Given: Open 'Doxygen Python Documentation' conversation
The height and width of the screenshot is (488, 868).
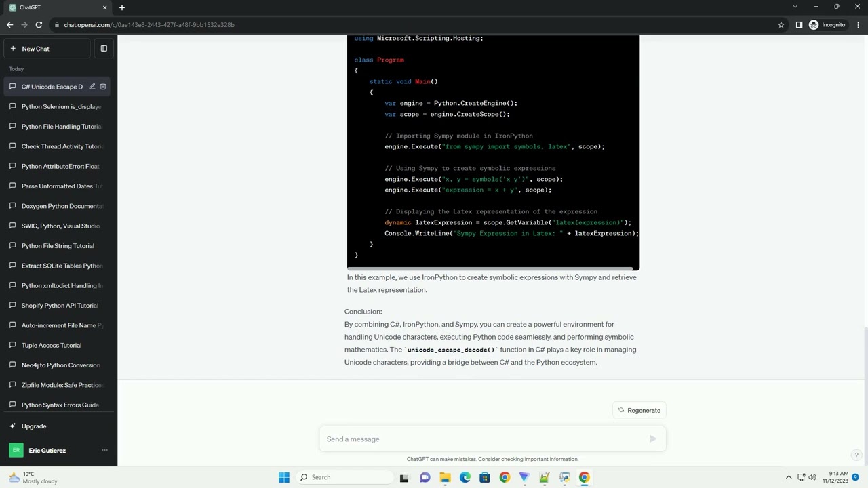Looking at the screenshot, I should (58, 206).
